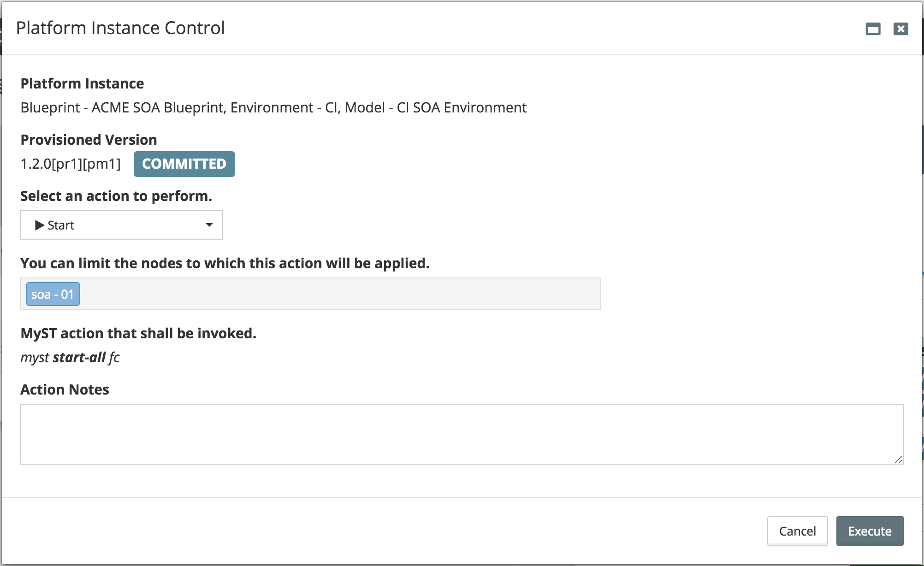Screen dimensions: 924x566
Task: Expand the action list via caret arrow
Action: (209, 225)
